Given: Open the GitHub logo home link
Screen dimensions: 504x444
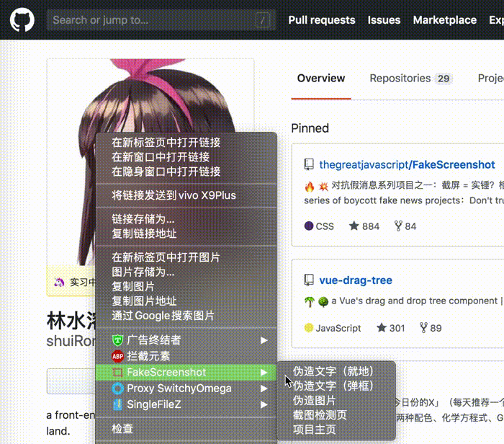Looking at the screenshot, I should (x=22, y=20).
